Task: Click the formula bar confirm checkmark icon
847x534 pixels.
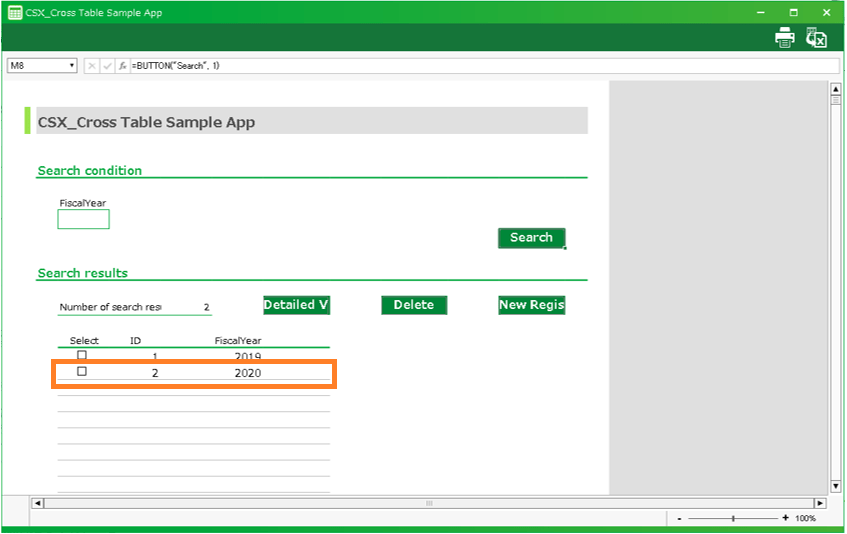Action: tap(107, 66)
